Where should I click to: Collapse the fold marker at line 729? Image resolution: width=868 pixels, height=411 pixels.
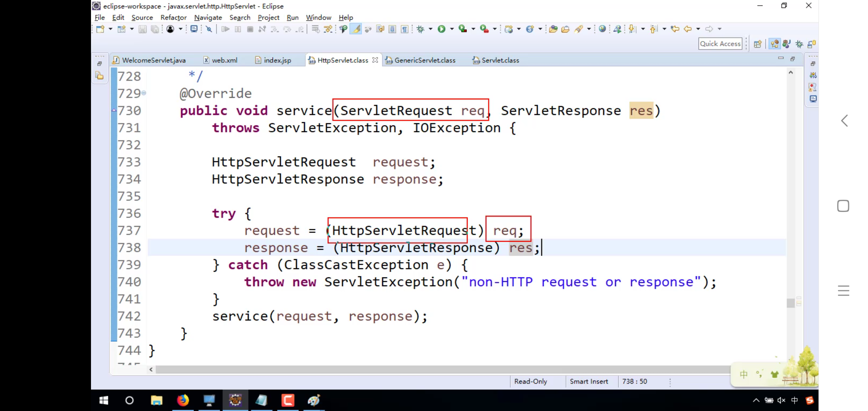click(144, 93)
